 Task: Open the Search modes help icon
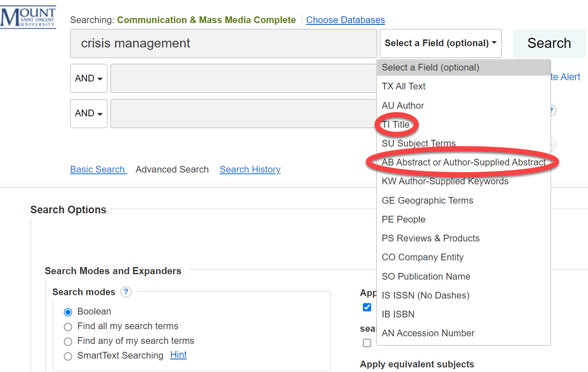coord(126,292)
